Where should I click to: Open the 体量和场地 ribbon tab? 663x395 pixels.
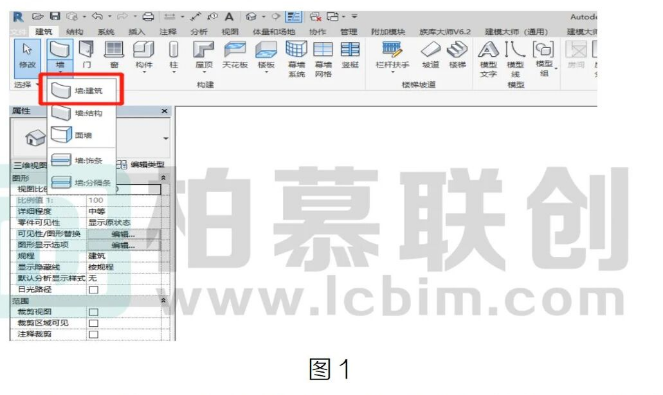click(274, 32)
